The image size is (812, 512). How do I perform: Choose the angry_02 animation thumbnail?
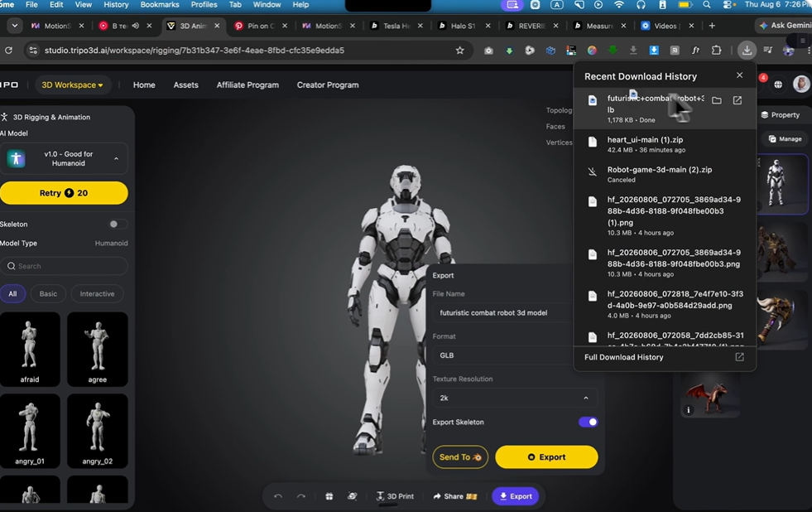point(98,431)
